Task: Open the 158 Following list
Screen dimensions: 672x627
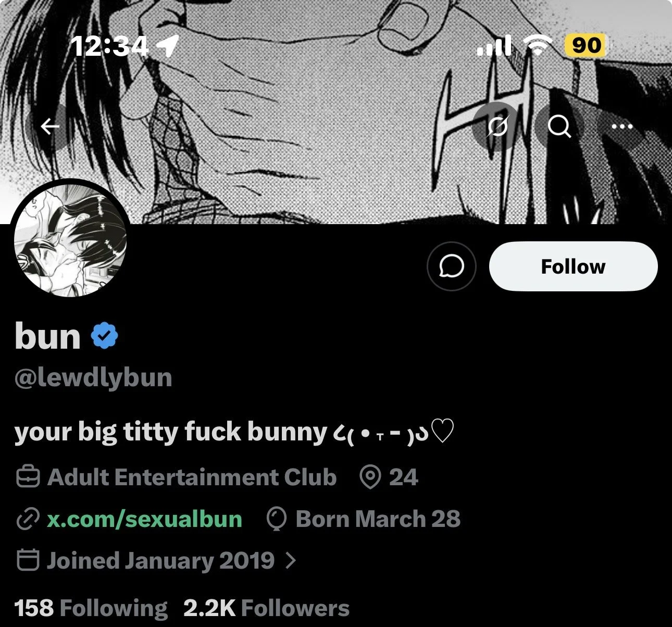Action: point(91,608)
